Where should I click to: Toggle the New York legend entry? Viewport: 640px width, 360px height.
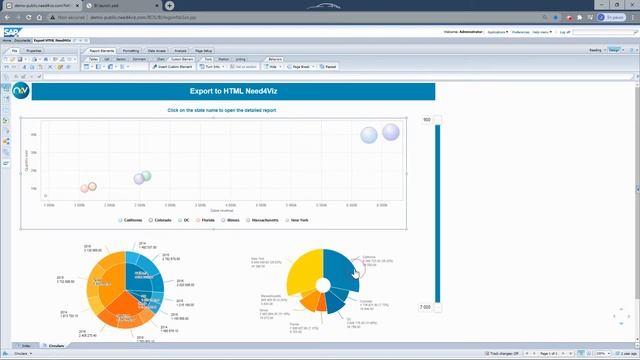297,220
